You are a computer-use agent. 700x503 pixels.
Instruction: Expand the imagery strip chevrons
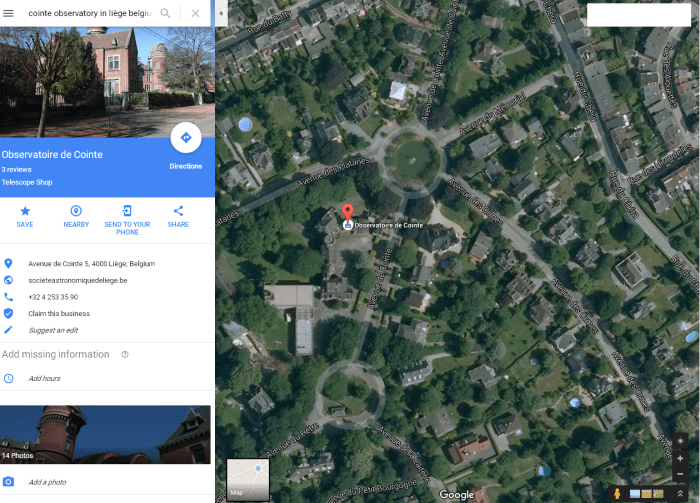click(680, 493)
